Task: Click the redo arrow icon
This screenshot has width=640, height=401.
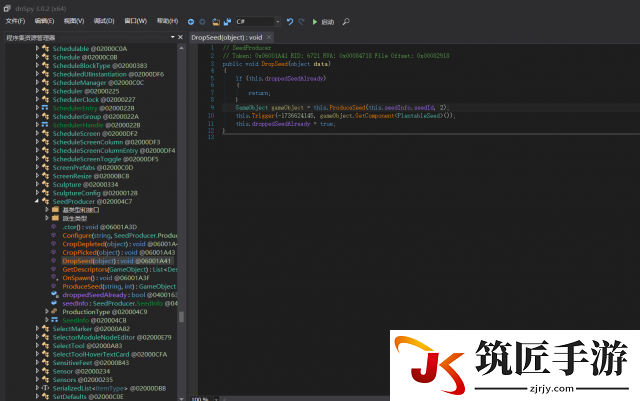Action: click(301, 22)
